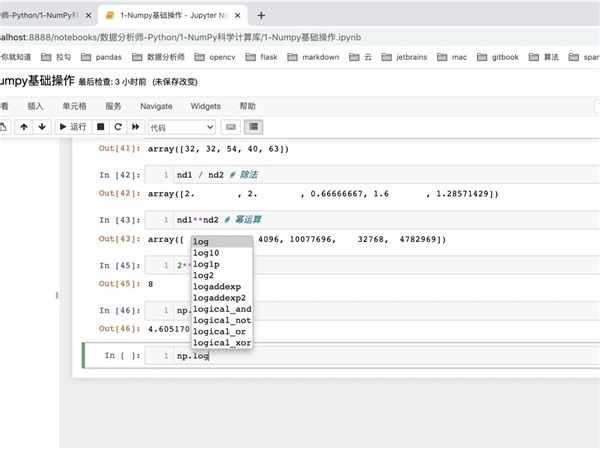Open the Navigate menu

point(156,106)
